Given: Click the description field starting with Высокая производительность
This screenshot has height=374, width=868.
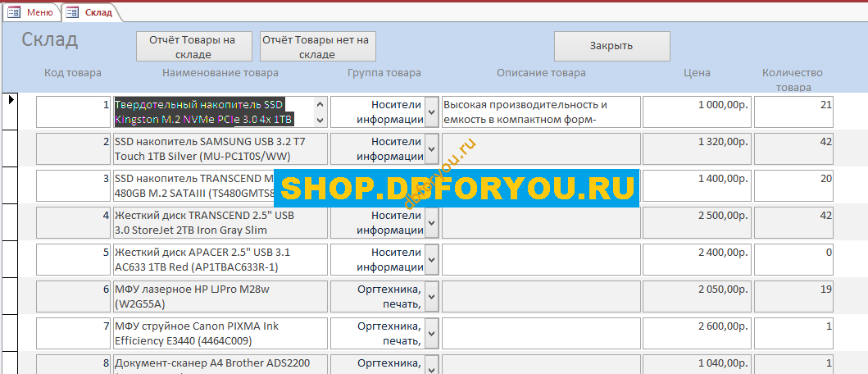Looking at the screenshot, I should [541, 112].
